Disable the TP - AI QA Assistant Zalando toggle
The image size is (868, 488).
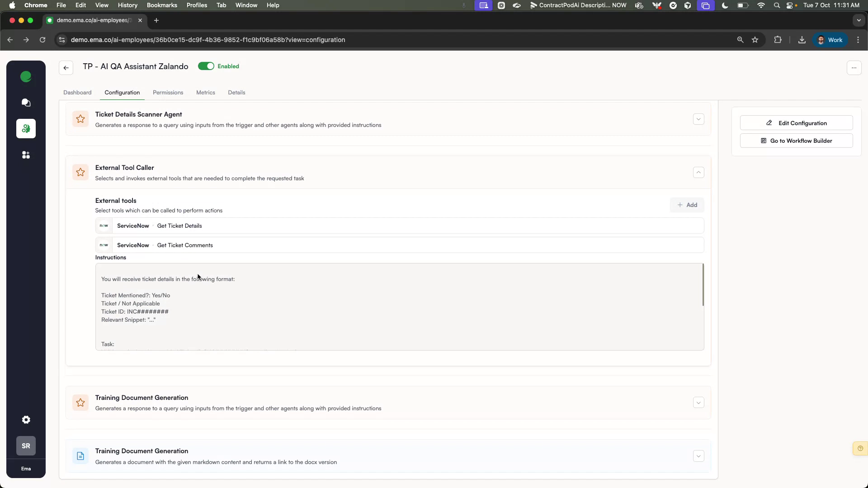pyautogui.click(x=207, y=66)
